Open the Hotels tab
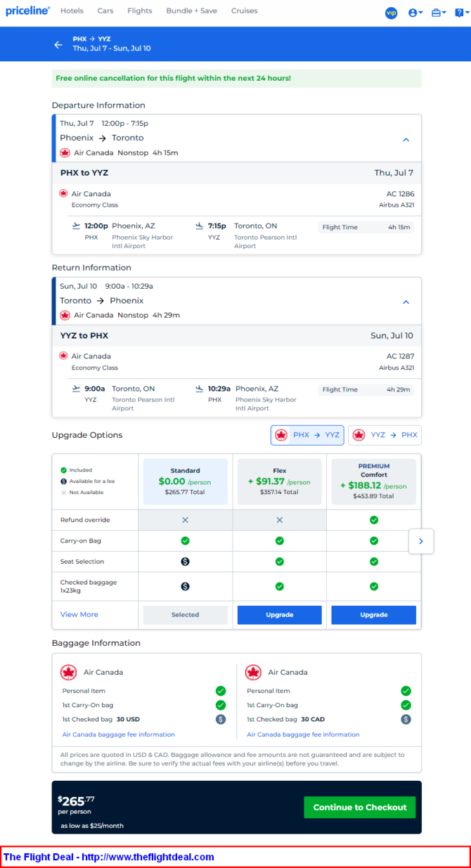Screen dimensions: 471x868 tap(72, 11)
